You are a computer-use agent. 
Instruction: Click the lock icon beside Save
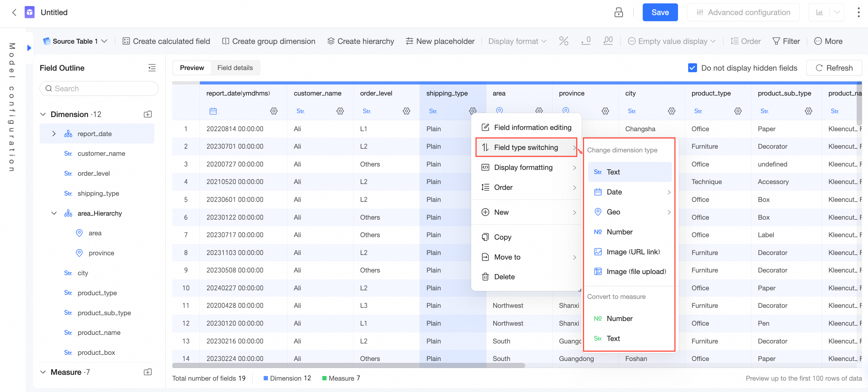point(618,13)
